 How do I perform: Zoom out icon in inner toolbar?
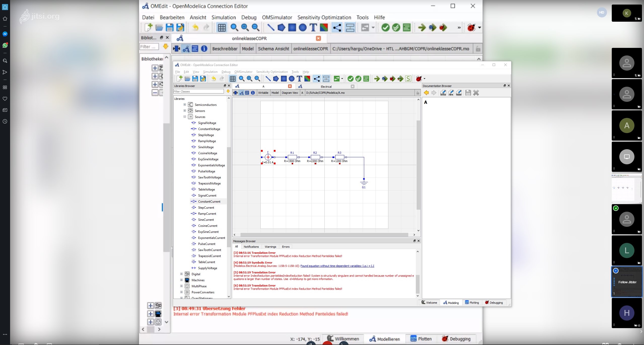coord(257,79)
